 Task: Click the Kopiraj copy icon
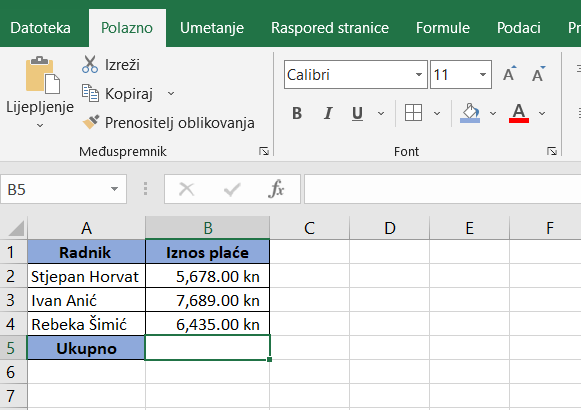tap(90, 93)
